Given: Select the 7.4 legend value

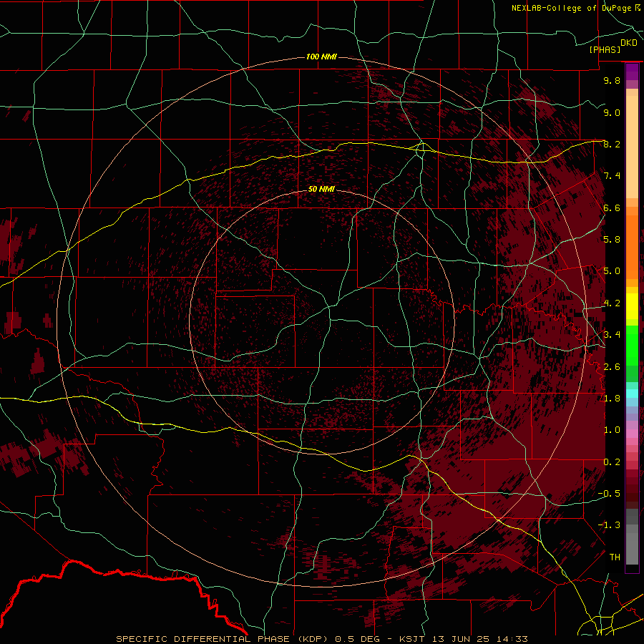Looking at the screenshot, I should click(612, 176).
